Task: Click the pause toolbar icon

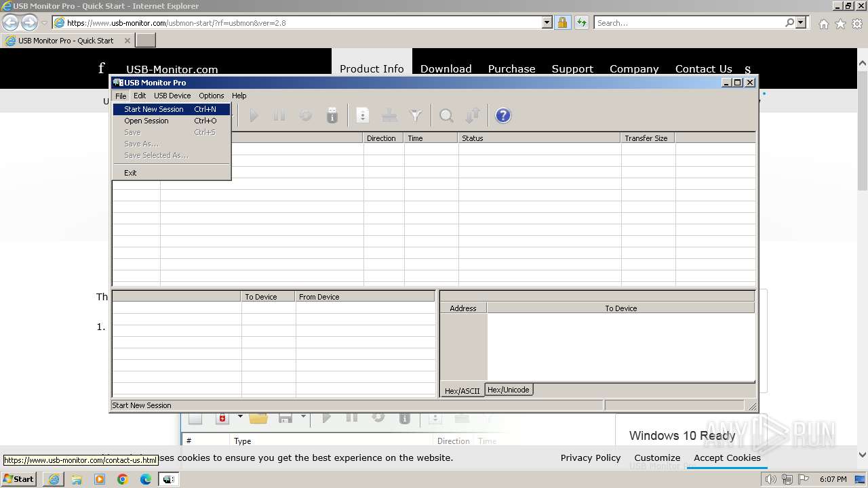Action: 279,116
